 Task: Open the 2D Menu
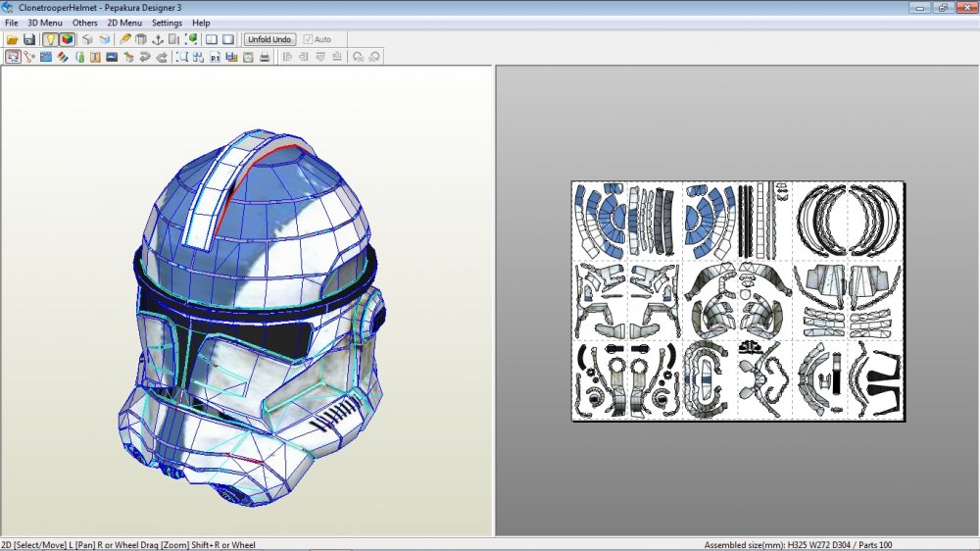coord(124,23)
